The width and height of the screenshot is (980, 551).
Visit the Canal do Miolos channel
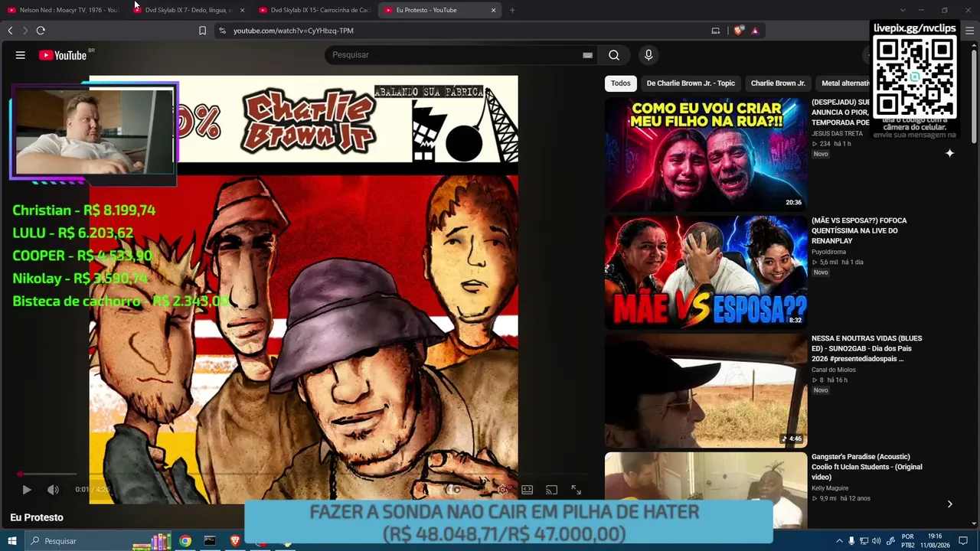point(834,370)
